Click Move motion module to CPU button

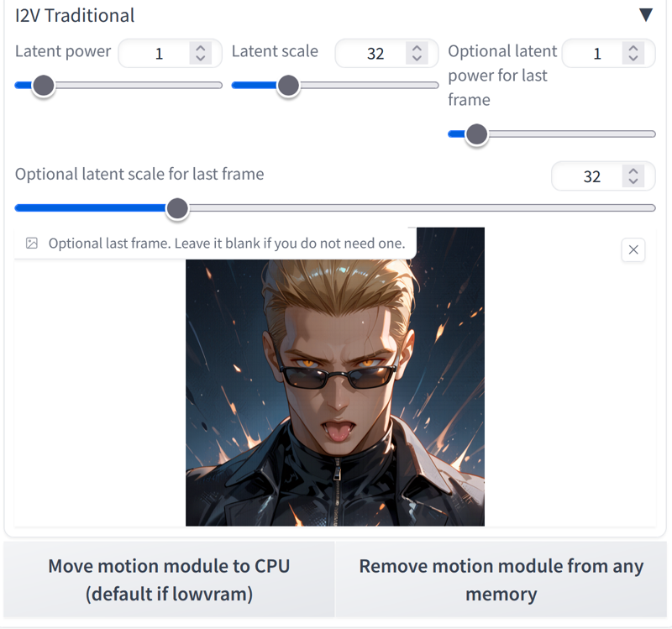169,579
